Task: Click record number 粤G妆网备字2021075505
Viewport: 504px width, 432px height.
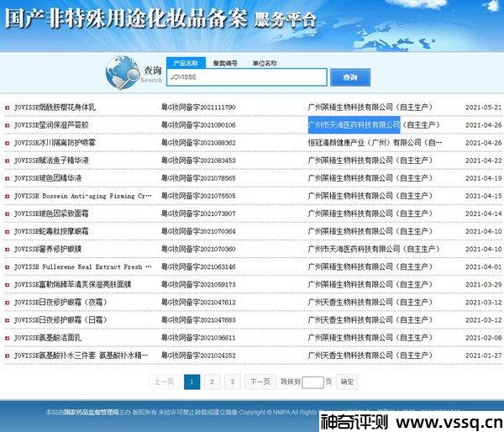Action: (x=198, y=196)
